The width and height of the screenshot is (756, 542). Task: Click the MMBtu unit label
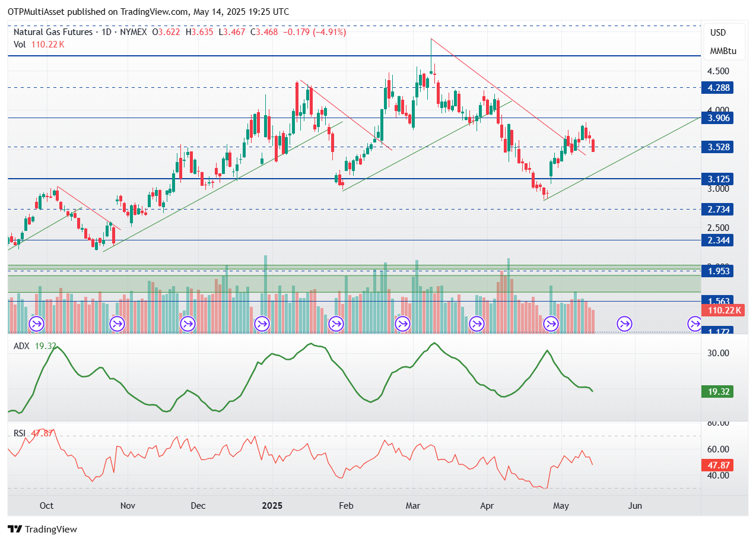(723, 51)
